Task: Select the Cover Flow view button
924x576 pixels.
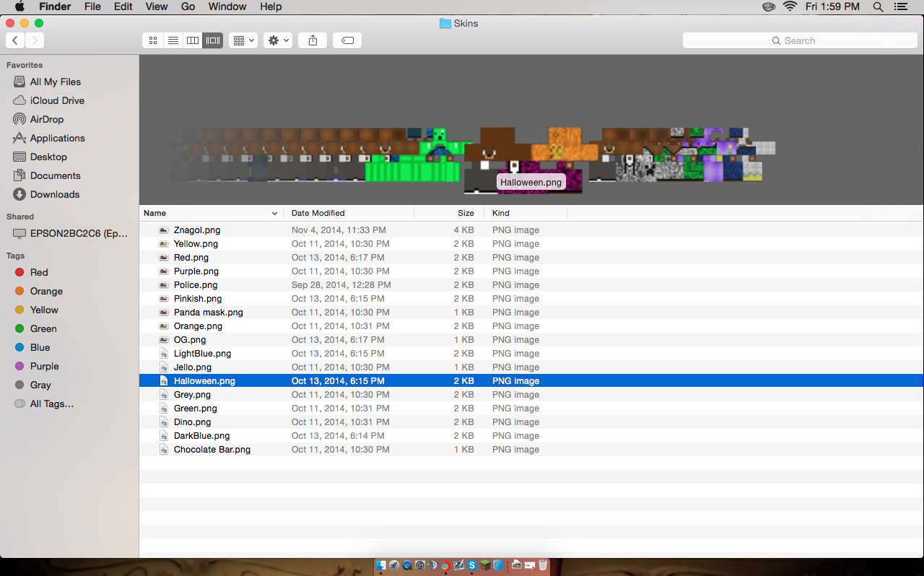Action: [x=213, y=40]
